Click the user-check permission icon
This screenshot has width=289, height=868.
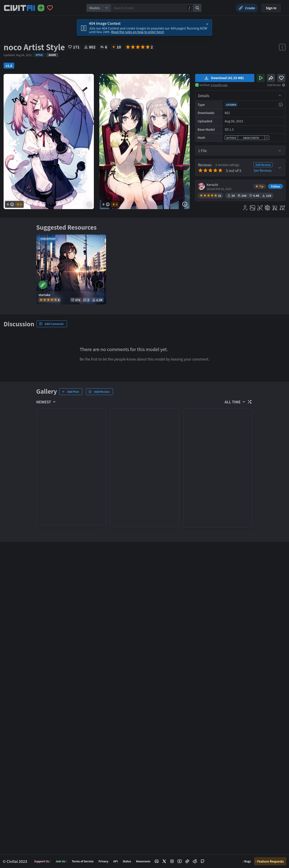[x=245, y=208]
